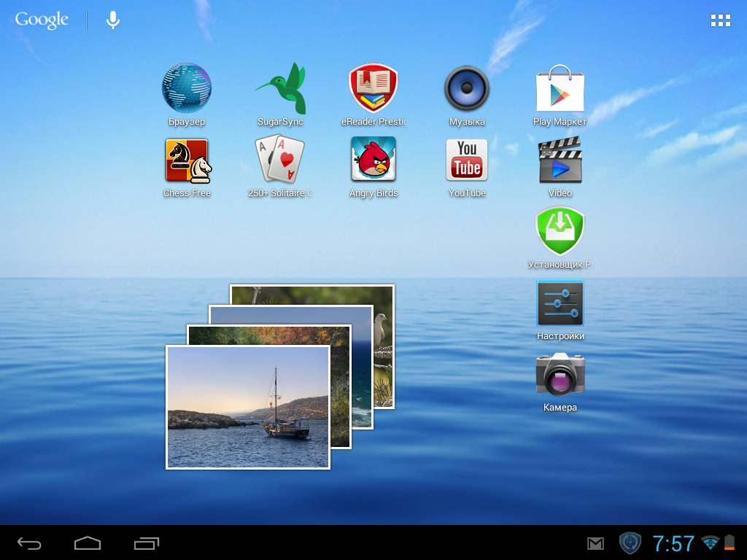Launch SugarSync hummingbird app
The height and width of the screenshot is (560, 747).
tap(281, 88)
